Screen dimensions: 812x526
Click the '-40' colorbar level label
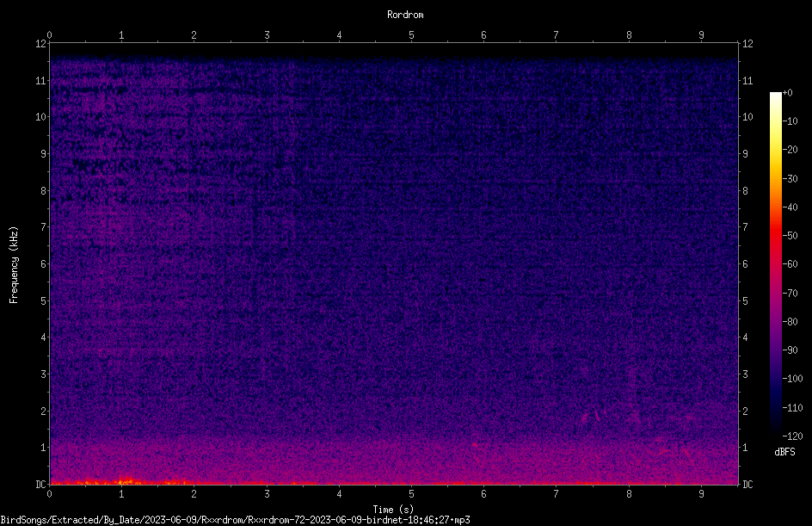(x=790, y=207)
